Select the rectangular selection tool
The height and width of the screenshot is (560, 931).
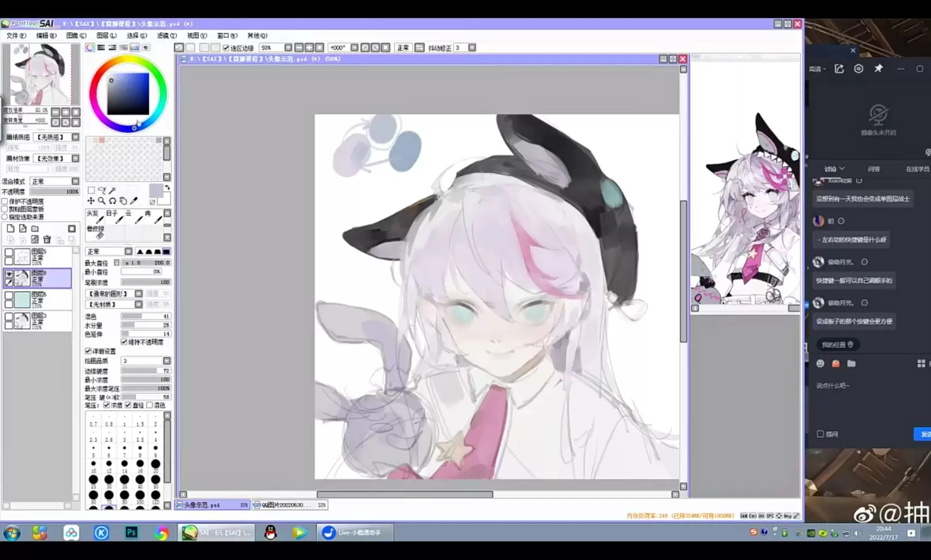point(91,190)
